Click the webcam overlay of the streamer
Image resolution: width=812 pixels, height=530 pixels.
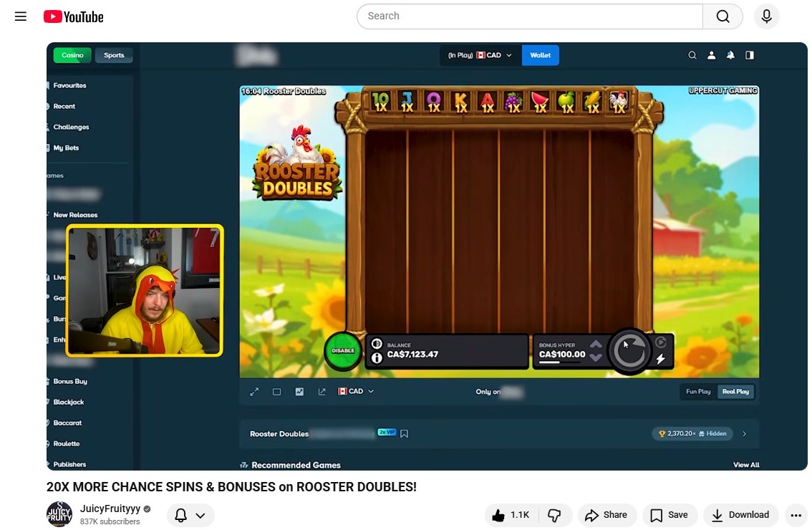pos(145,291)
